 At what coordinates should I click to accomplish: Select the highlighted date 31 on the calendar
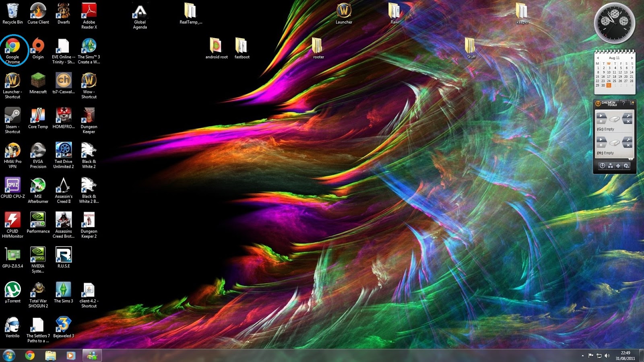(609, 85)
